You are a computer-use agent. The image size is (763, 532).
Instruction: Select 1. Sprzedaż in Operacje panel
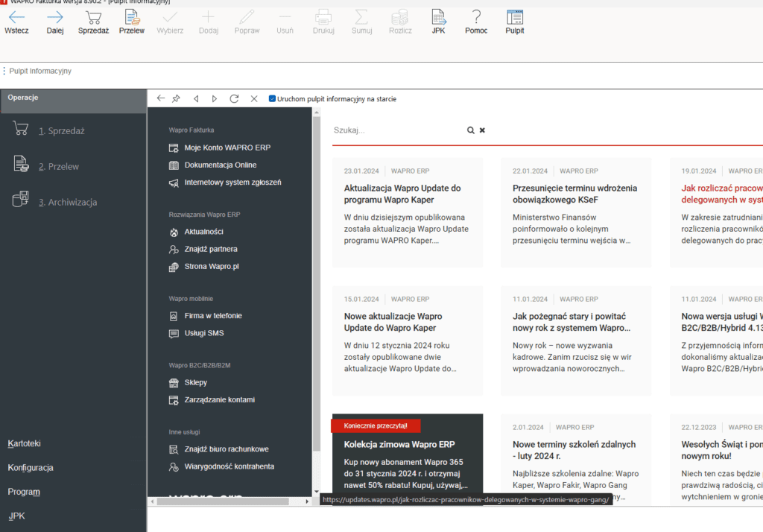coord(73,130)
